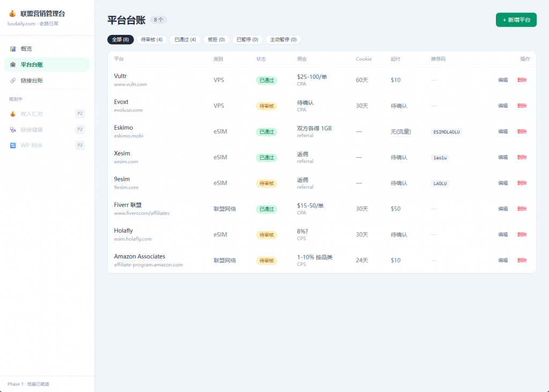
Task: Click the 推荐码 column header
Action: coord(438,59)
